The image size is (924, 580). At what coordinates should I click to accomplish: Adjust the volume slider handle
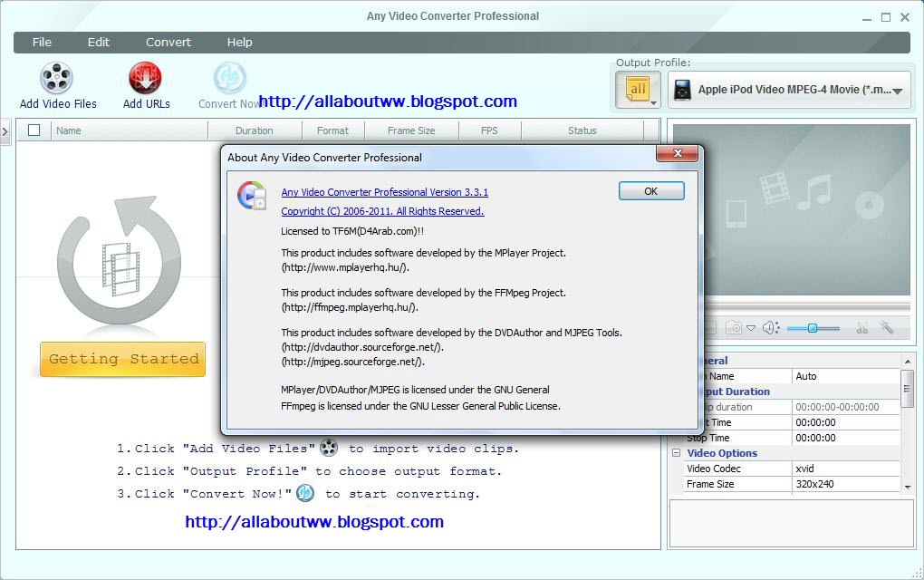[812, 328]
